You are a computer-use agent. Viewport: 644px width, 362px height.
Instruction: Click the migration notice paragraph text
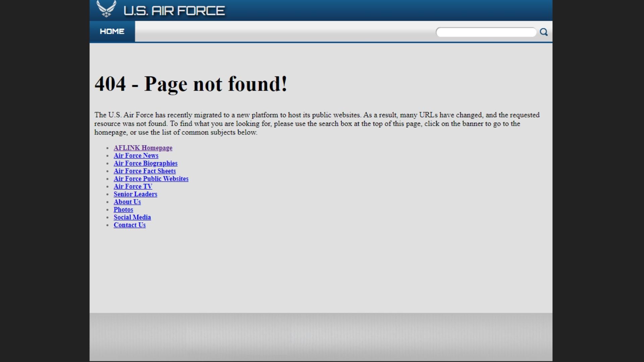point(317,124)
